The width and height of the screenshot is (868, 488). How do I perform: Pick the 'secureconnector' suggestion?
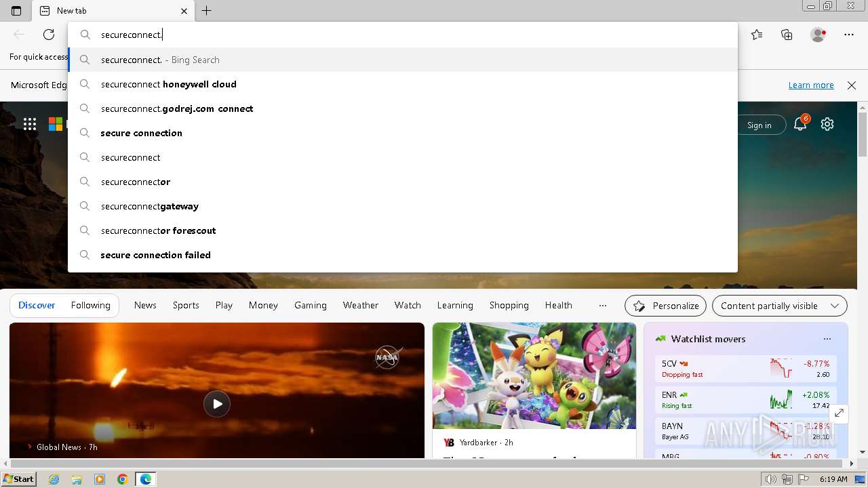pos(403,182)
